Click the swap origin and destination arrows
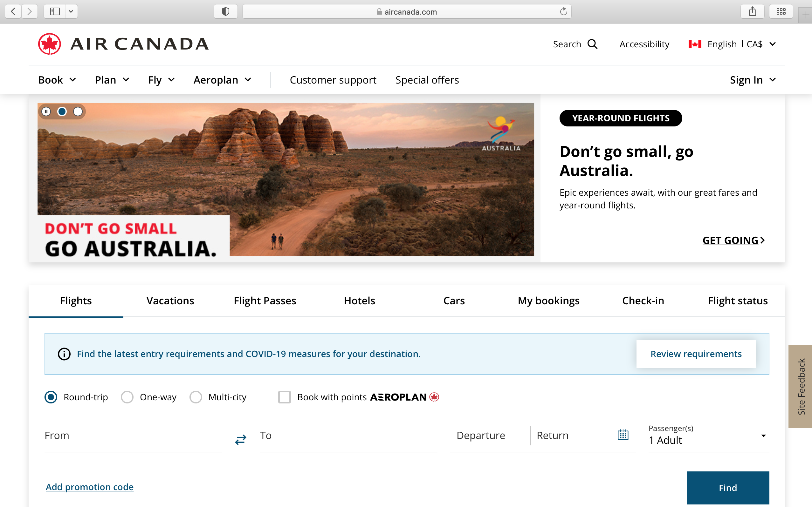 (241, 439)
